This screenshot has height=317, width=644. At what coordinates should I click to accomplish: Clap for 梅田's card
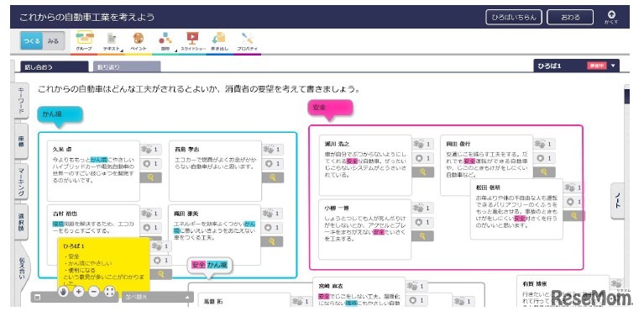[x=272, y=214]
